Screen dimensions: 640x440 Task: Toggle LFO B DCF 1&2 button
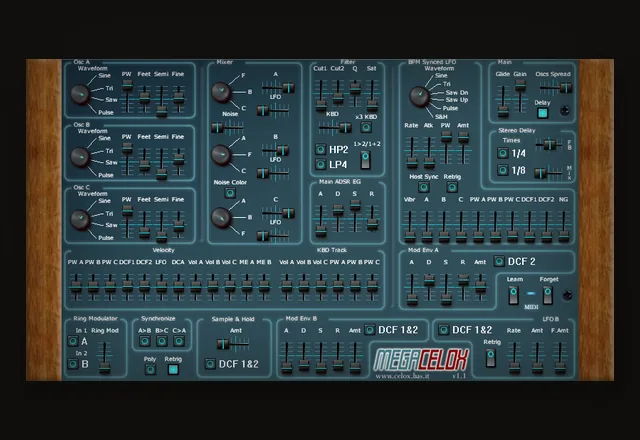click(444, 330)
